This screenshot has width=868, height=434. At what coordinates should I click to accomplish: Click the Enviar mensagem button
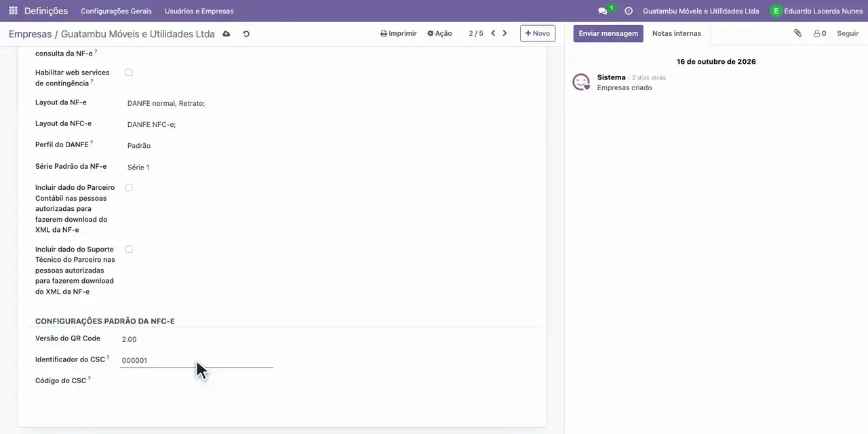608,33
